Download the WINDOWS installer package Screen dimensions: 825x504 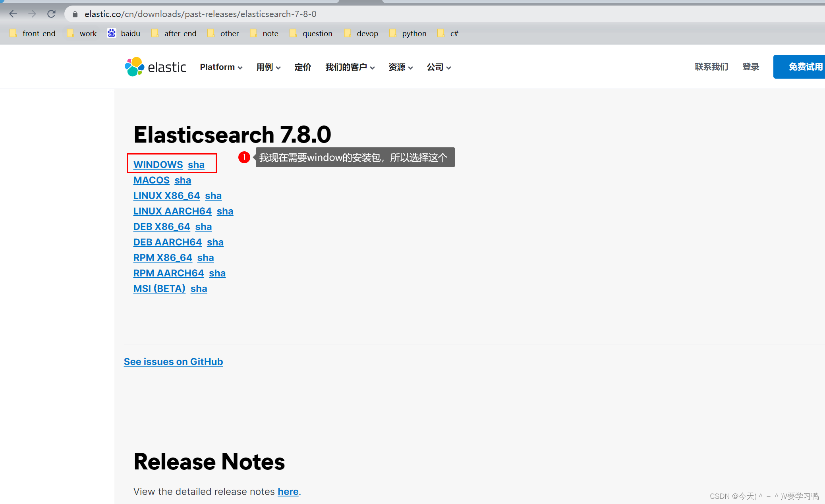click(158, 164)
